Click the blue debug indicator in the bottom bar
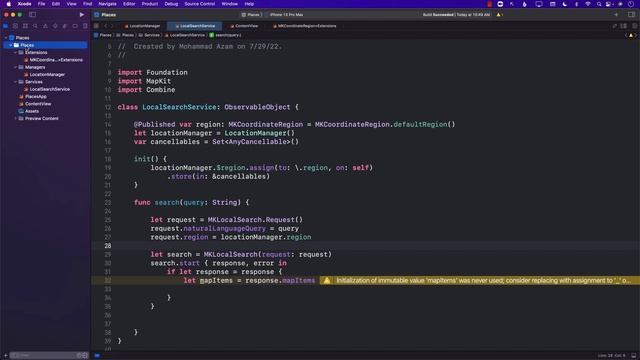The image size is (640, 360). click(97, 356)
